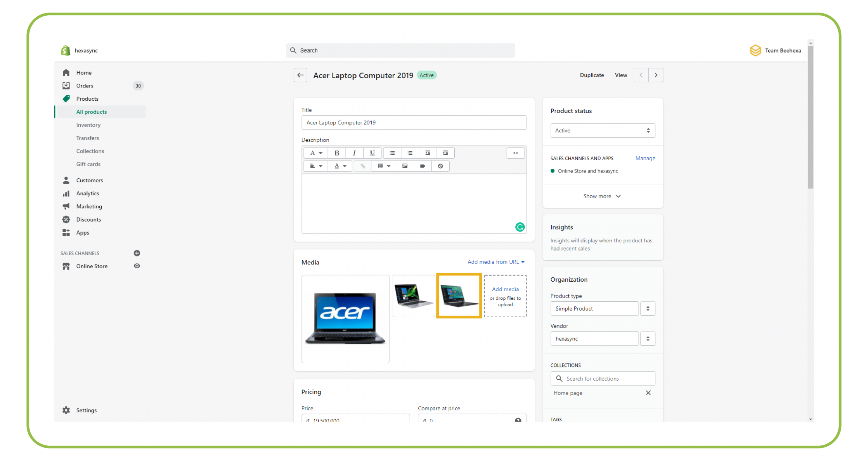This screenshot has width=868, height=461.
Task: Click the Insert link icon in toolbar
Action: pyautogui.click(x=363, y=166)
